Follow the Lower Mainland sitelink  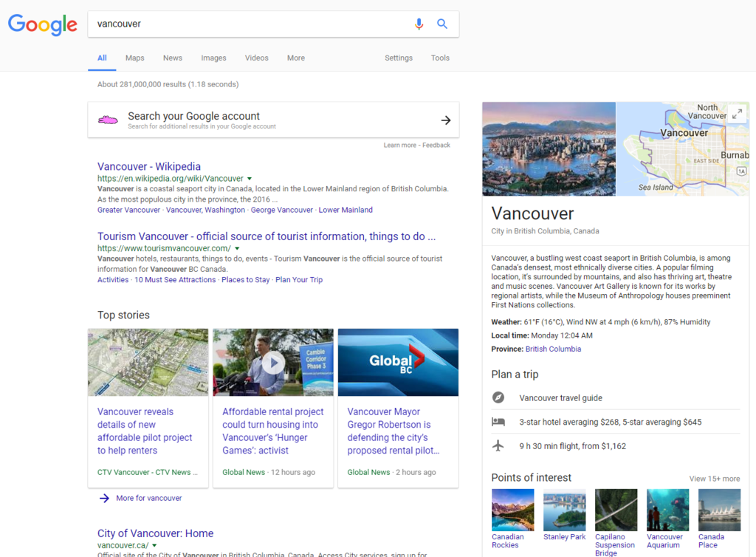(346, 210)
